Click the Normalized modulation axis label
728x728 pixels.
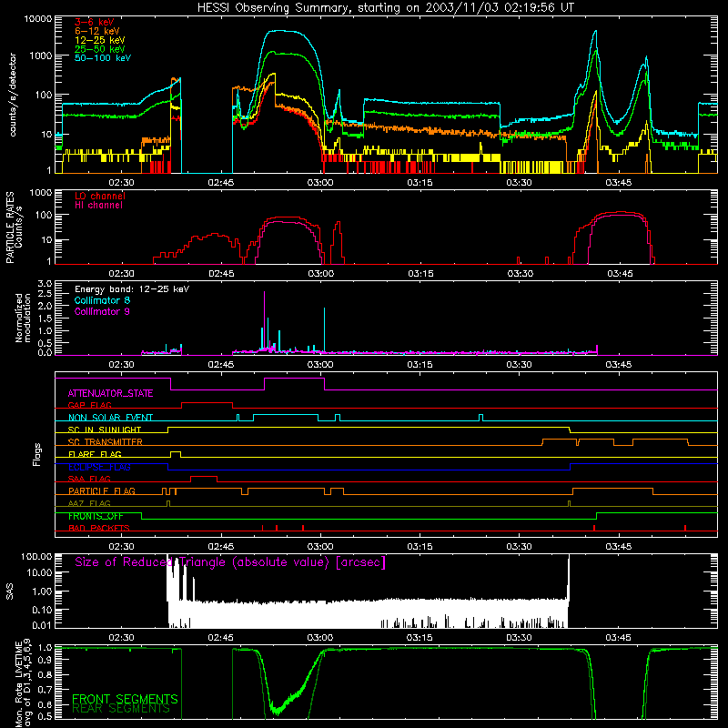(23, 318)
